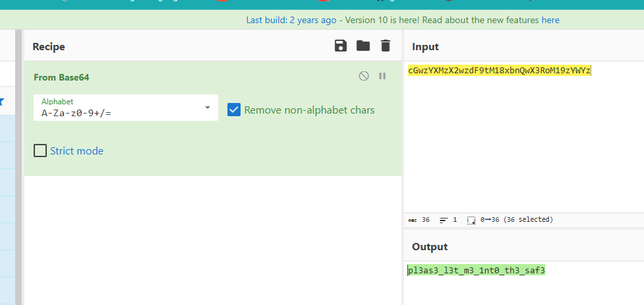This screenshot has height=305, width=644.
Task: Click in the Input base64 text
Action: click(499, 71)
